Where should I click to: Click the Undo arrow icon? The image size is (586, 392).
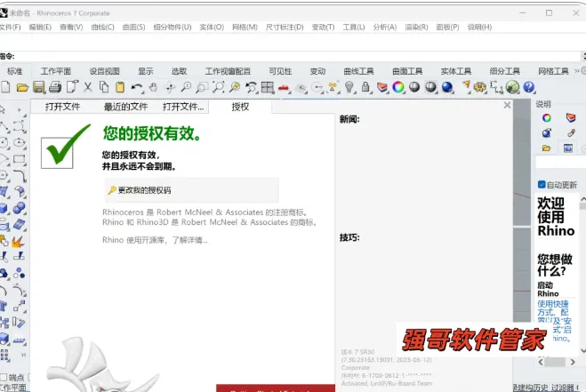137,87
